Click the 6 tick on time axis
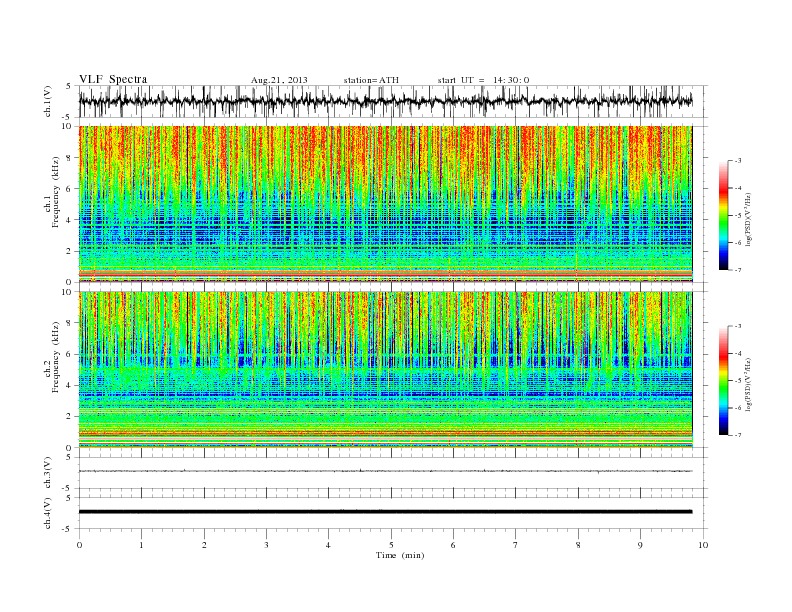The image size is (792, 612). 453,545
